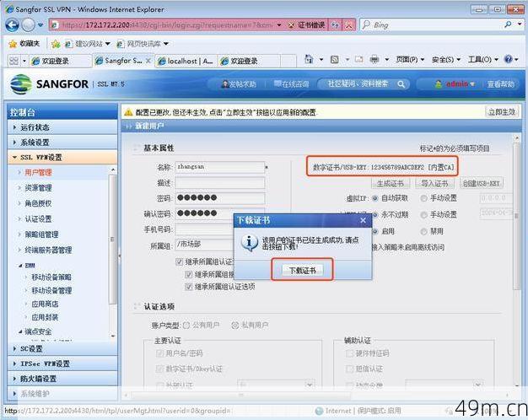This screenshot has height=420, width=528.
Task: Collapse SSL VPN设置 section
Action: (x=62, y=158)
